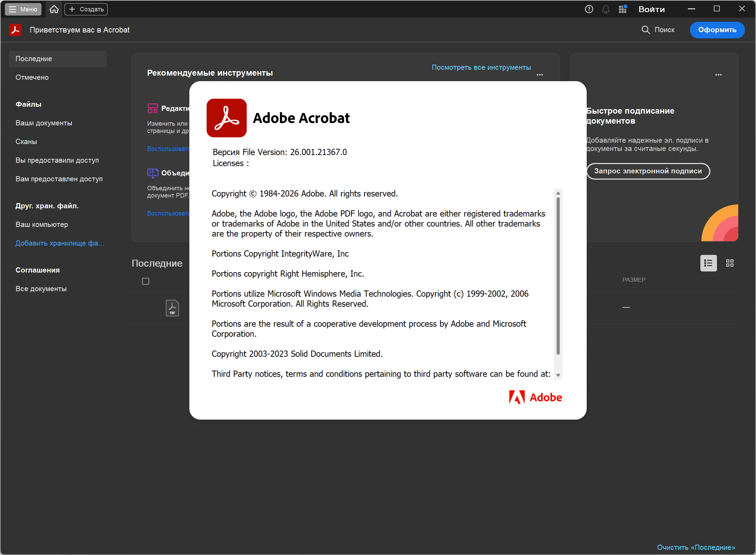The width and height of the screenshot is (756, 555).
Task: Click Посмотреть все инструменты link
Action: 481,67
